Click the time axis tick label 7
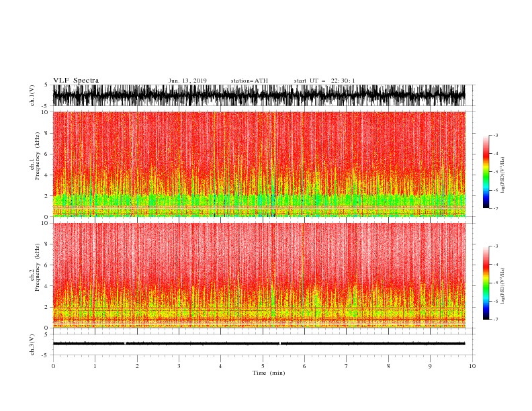The width and height of the screenshot is (532, 411). coord(347,366)
